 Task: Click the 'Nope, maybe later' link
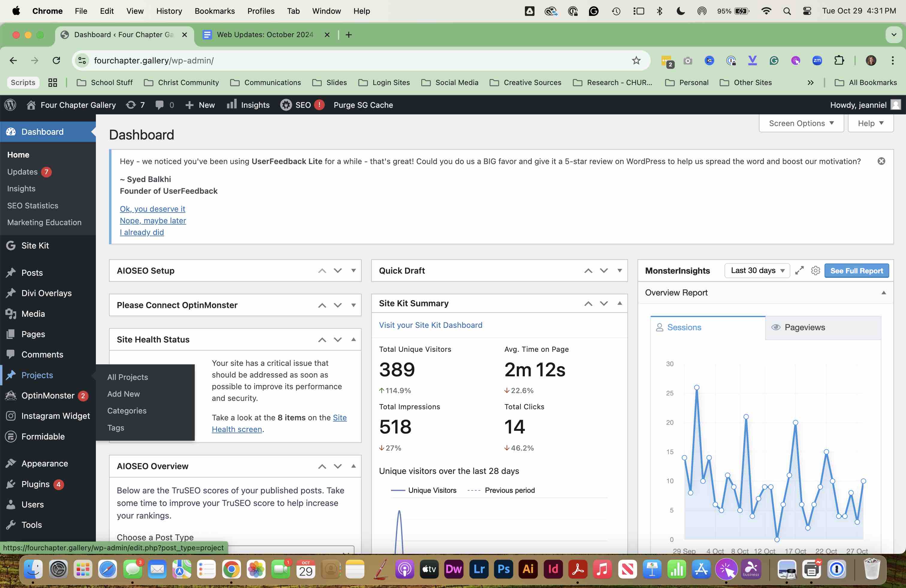[x=153, y=221]
